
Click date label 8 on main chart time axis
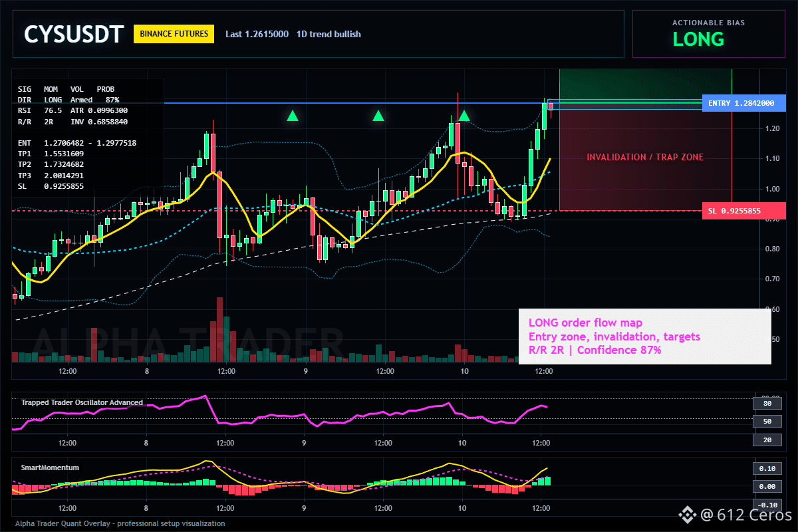[146, 370]
